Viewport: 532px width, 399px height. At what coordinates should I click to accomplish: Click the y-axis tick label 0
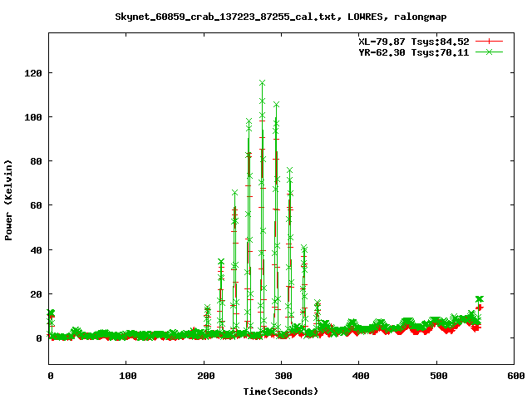[x=39, y=338]
